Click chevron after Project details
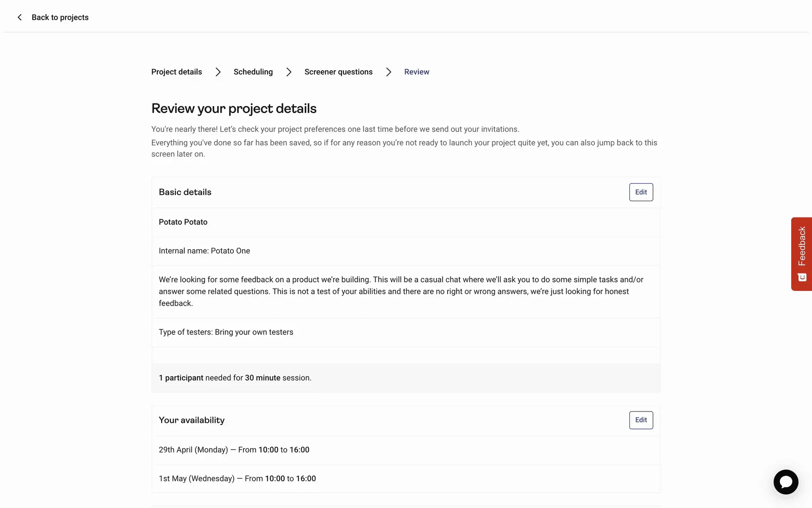The image size is (812, 508). coord(218,72)
